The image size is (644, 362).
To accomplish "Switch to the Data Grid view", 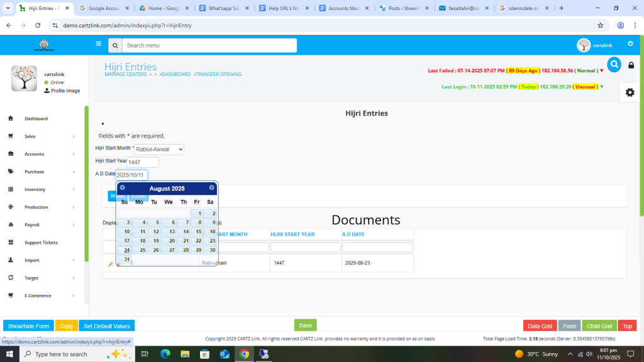I will coord(539,326).
